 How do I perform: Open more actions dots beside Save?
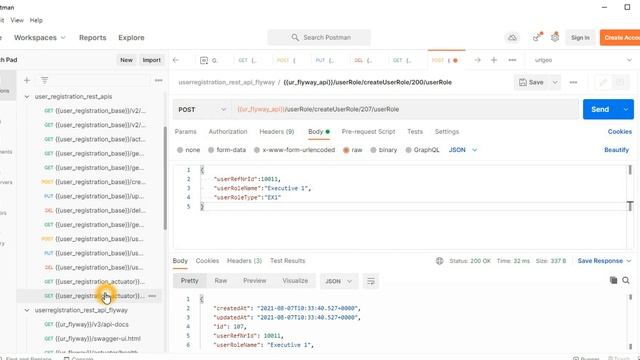(x=573, y=82)
